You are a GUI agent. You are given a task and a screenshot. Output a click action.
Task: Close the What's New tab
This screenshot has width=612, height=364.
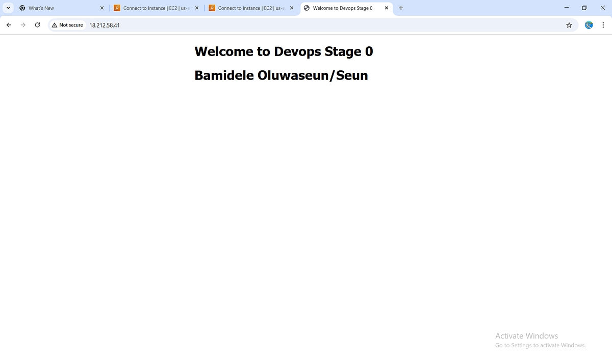(x=101, y=8)
